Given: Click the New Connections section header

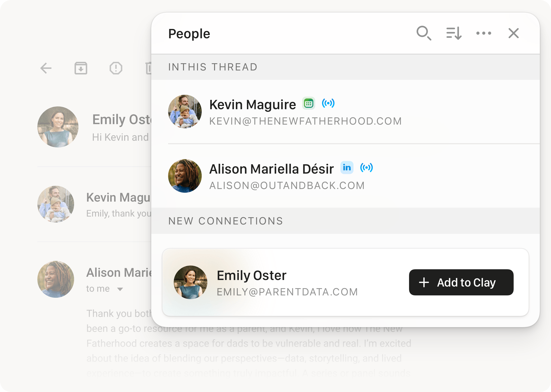Looking at the screenshot, I should click(346, 221).
